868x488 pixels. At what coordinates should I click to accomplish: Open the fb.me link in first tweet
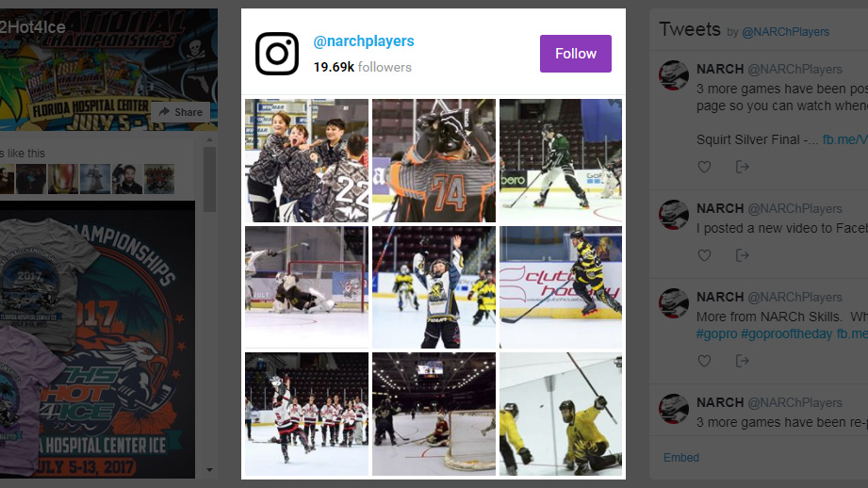click(x=844, y=139)
